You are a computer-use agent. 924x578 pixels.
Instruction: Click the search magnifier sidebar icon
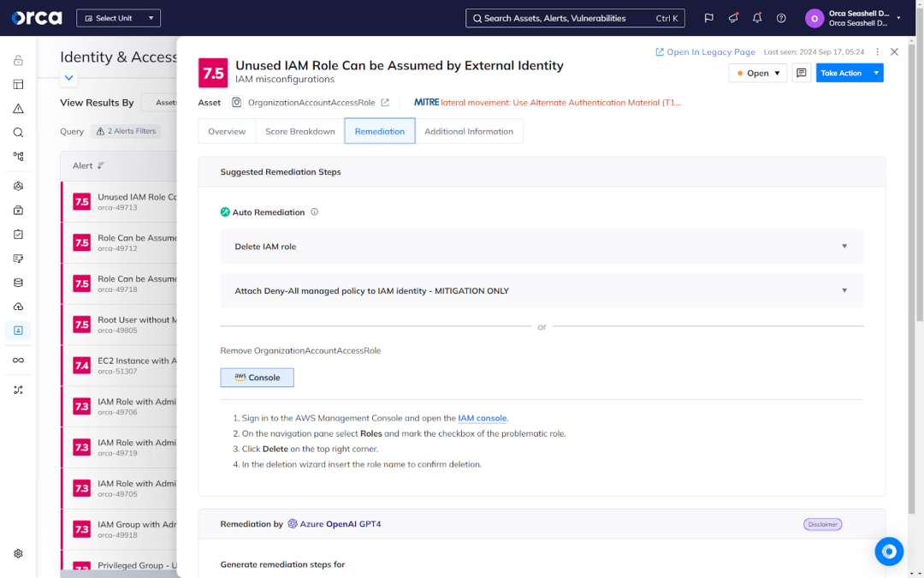click(x=18, y=133)
